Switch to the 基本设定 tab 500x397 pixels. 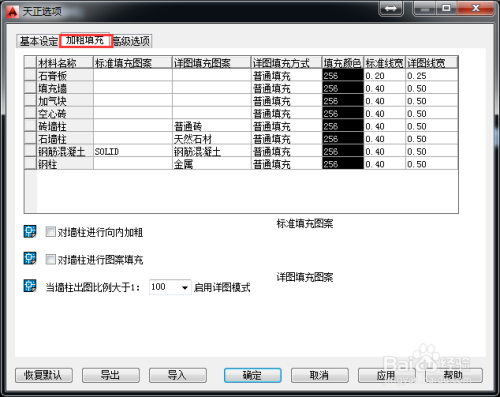(x=38, y=41)
